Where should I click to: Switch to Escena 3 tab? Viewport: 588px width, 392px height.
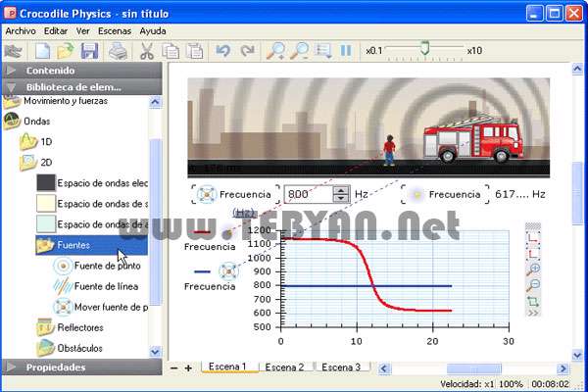tap(341, 367)
